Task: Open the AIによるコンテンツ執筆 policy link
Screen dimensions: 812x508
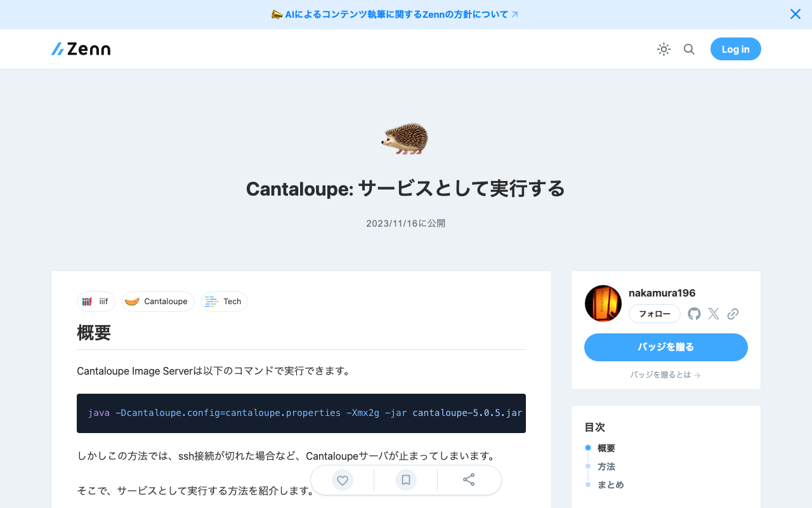Action: tap(395, 14)
